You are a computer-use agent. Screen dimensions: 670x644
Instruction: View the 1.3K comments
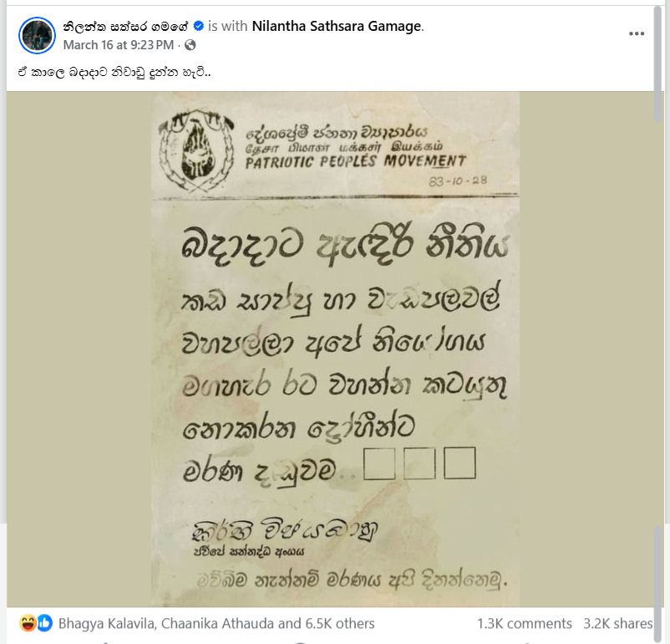pos(525,623)
